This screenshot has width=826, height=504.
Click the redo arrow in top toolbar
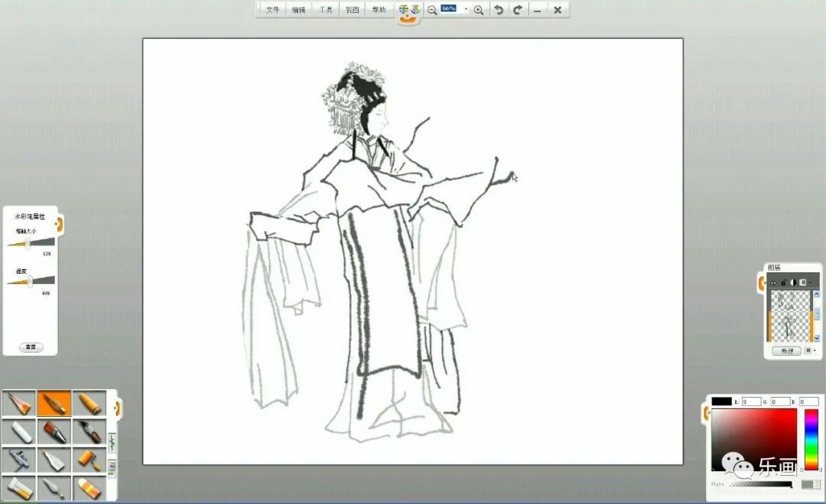point(518,10)
